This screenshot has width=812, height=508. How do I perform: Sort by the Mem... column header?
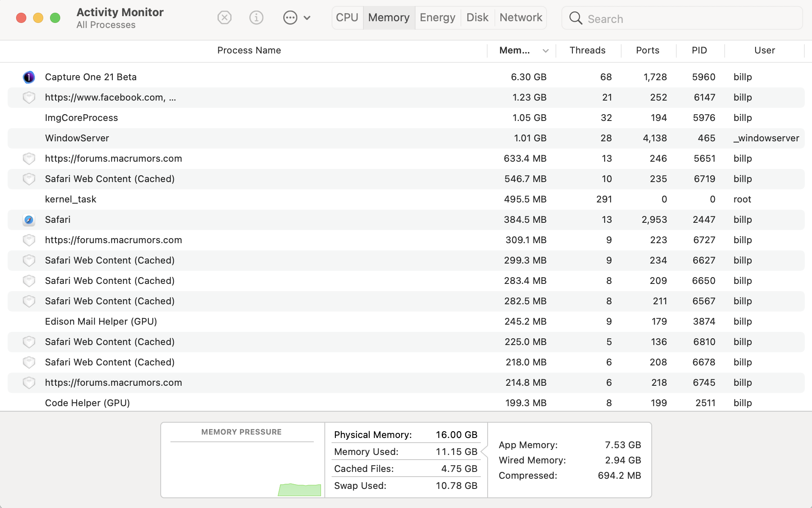[x=522, y=51]
